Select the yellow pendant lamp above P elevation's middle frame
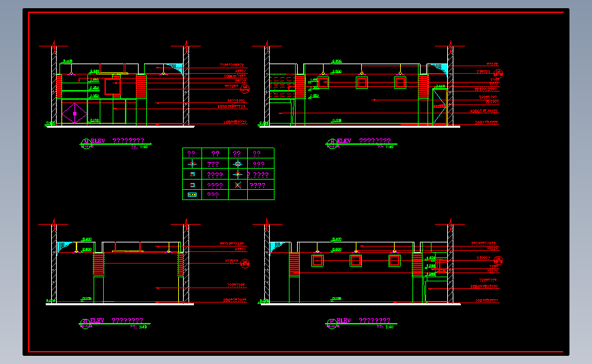 pos(356,248)
